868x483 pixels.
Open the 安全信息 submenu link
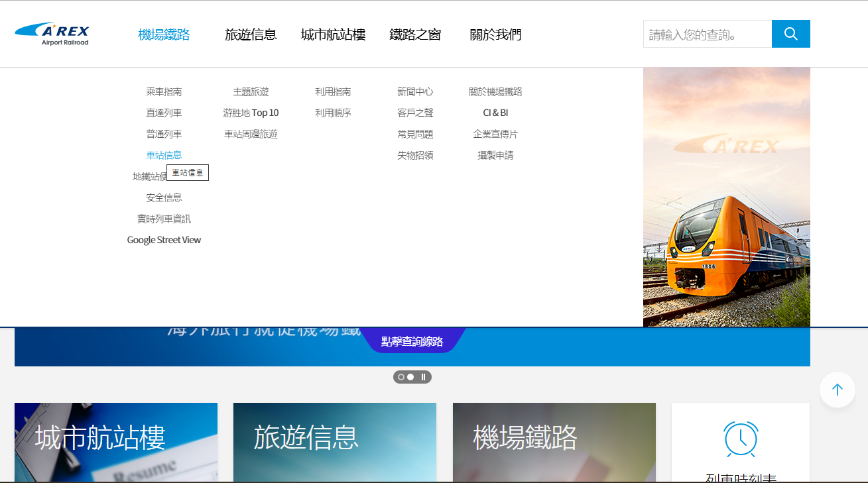coord(164,197)
